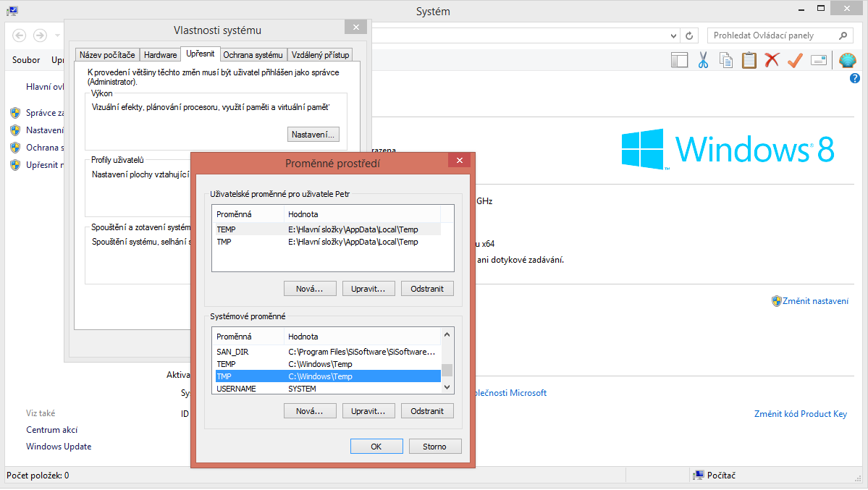This screenshot has width=868, height=490.
Task: Click system variables Hodnota column header
Action: point(363,337)
